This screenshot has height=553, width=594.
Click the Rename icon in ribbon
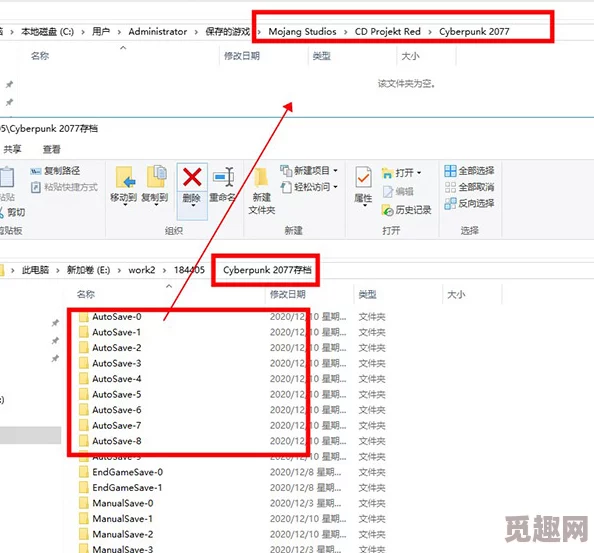224,177
